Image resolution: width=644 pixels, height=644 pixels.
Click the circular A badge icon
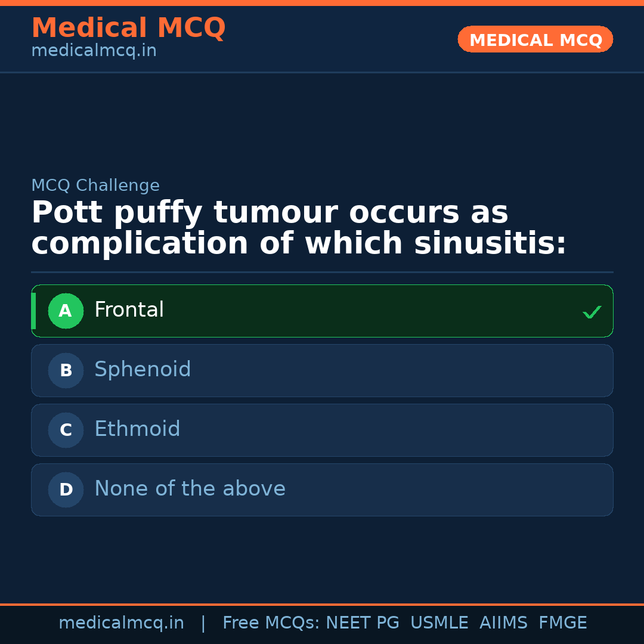click(x=66, y=311)
